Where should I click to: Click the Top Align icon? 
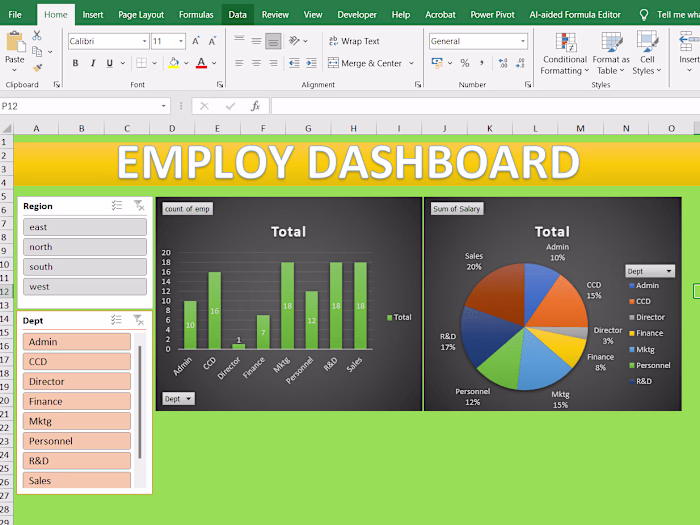tap(239, 41)
